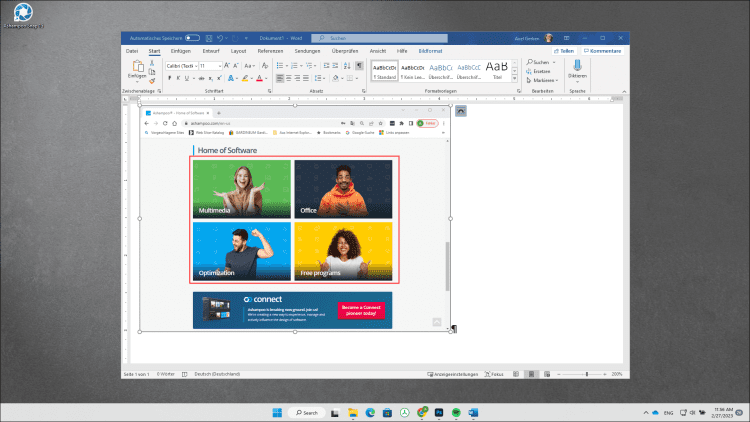
Task: Click the Teilen button
Action: click(564, 51)
